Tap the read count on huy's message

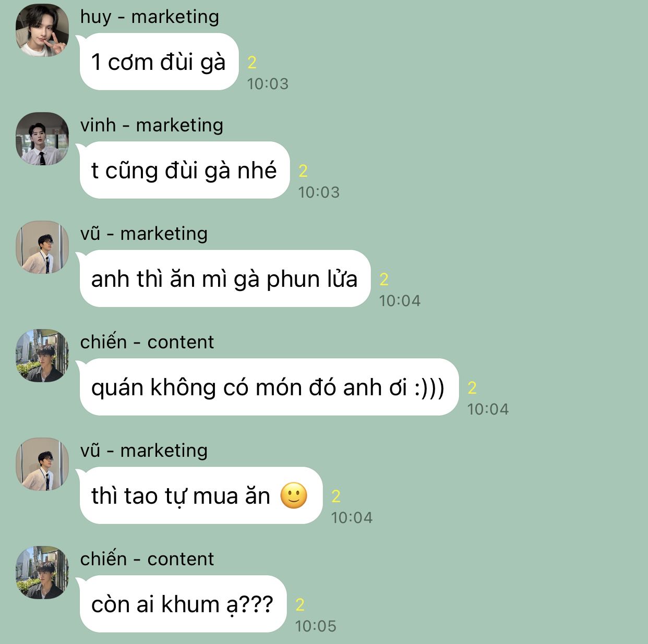[x=252, y=63]
